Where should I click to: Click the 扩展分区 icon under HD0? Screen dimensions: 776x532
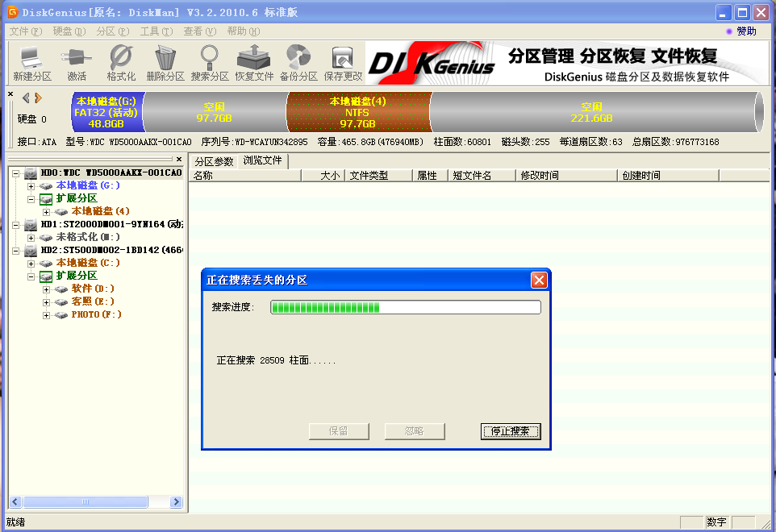(x=46, y=199)
